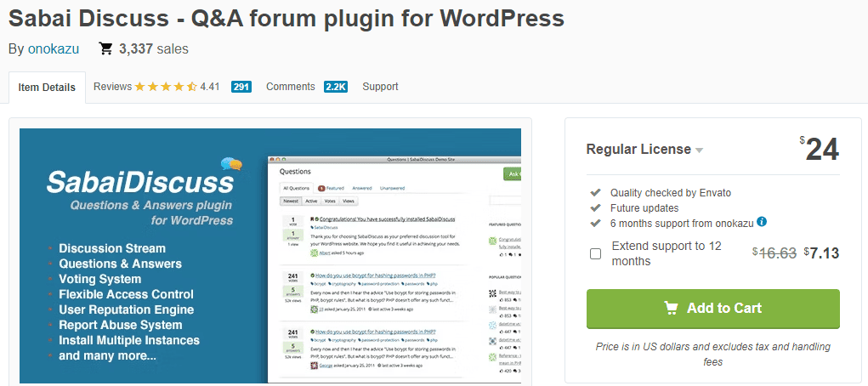This screenshot has width=868, height=386.
Task: Click the shopping cart icon beside sales count
Action: tap(106, 49)
